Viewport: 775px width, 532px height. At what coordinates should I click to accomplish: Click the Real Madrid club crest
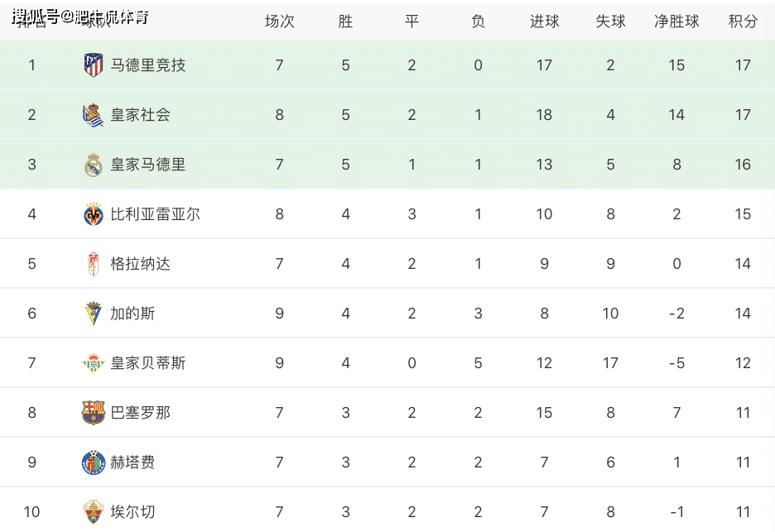tap(94, 165)
